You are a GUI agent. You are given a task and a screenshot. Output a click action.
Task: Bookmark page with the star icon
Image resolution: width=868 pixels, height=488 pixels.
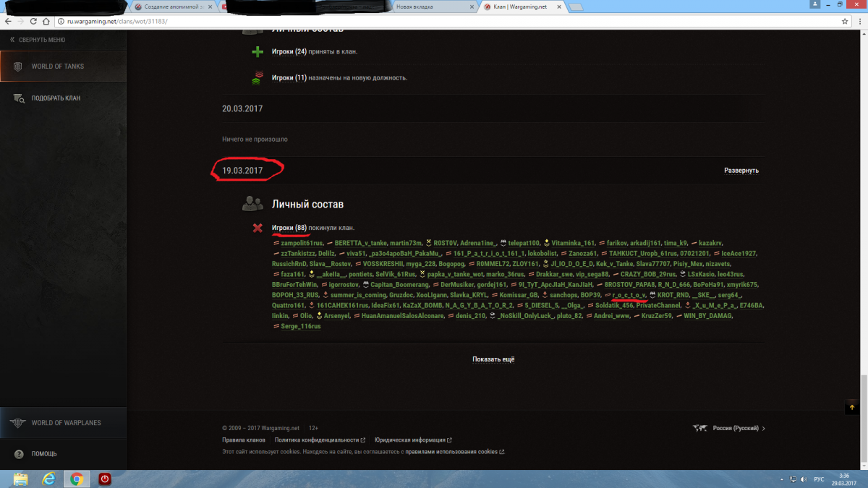pos(845,22)
